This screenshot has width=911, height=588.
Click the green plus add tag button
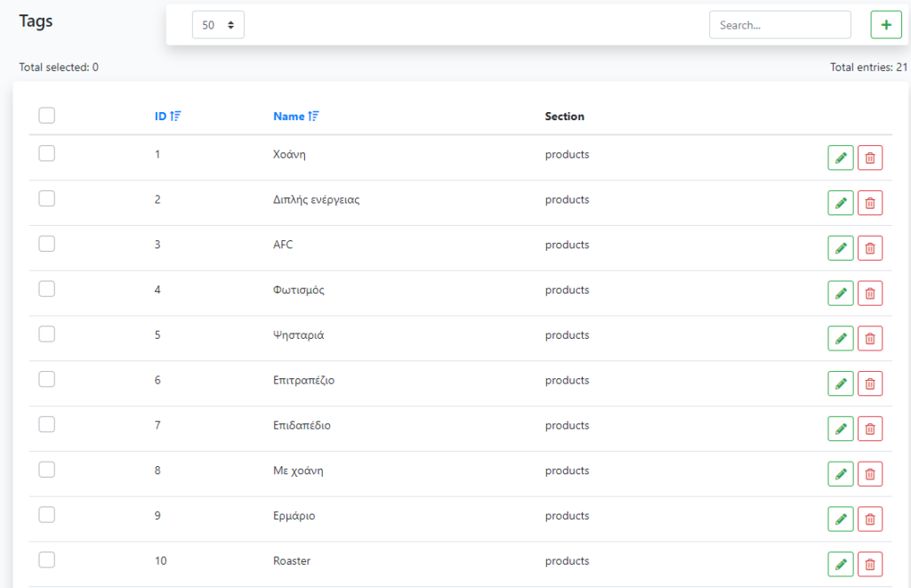885,25
